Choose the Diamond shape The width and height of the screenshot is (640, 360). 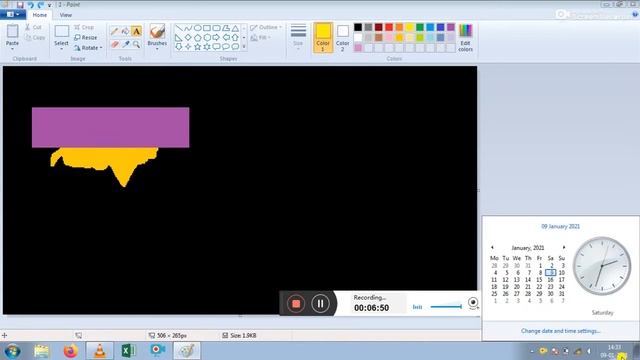pos(188,38)
